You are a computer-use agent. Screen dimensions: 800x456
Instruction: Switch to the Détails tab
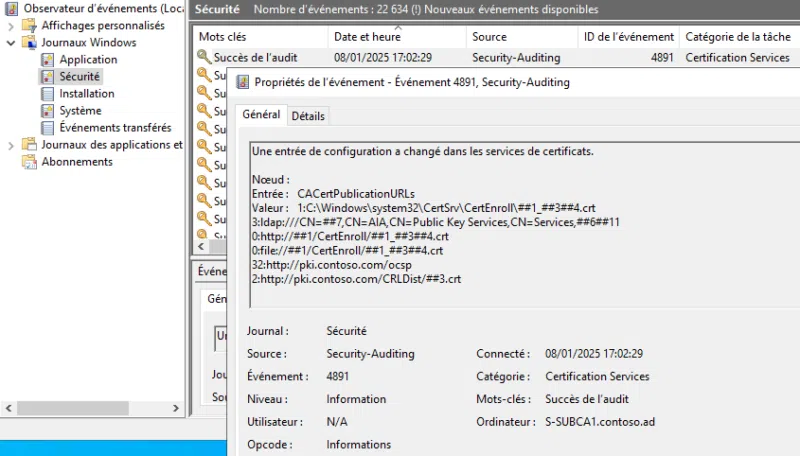click(308, 116)
